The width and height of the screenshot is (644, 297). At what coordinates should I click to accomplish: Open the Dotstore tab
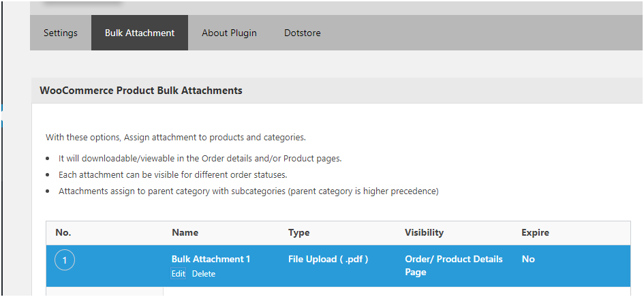303,33
